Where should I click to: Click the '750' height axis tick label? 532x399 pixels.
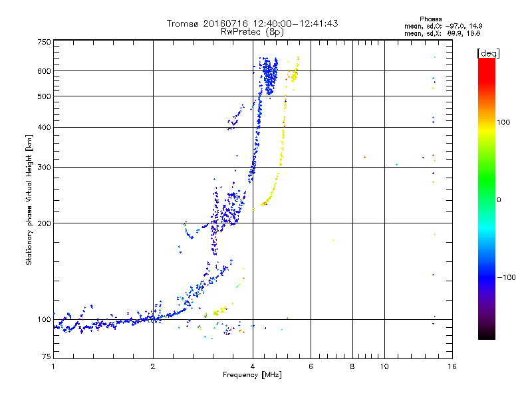tap(45, 42)
